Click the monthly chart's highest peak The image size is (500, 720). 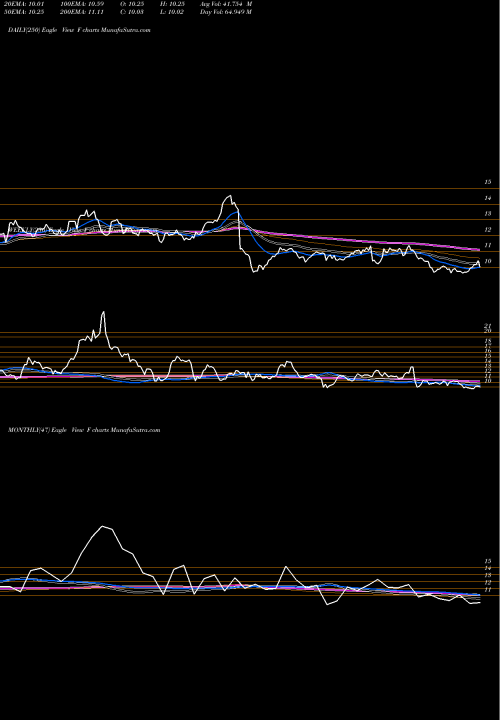(103, 527)
